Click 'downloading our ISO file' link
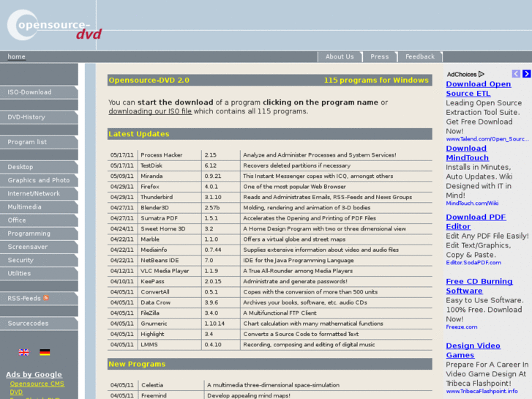This screenshot has width=532, height=399. click(x=150, y=111)
